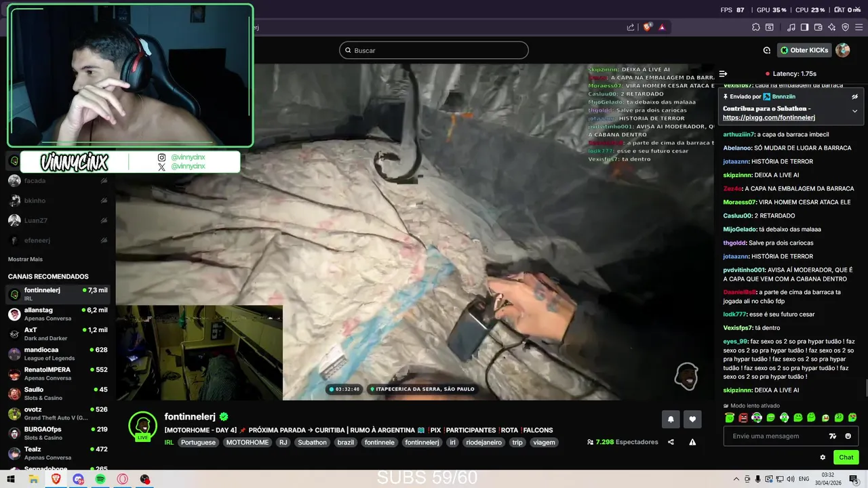Open AxT Dark and Darker channel
Image resolution: width=868 pixels, height=488 pixels.
point(58,333)
